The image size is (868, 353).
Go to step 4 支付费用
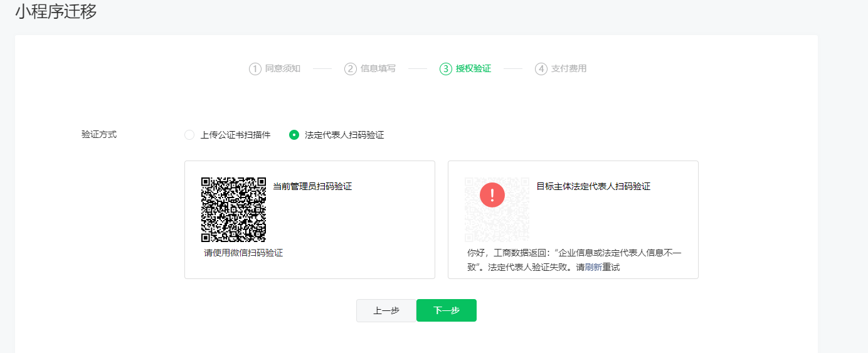click(561, 69)
